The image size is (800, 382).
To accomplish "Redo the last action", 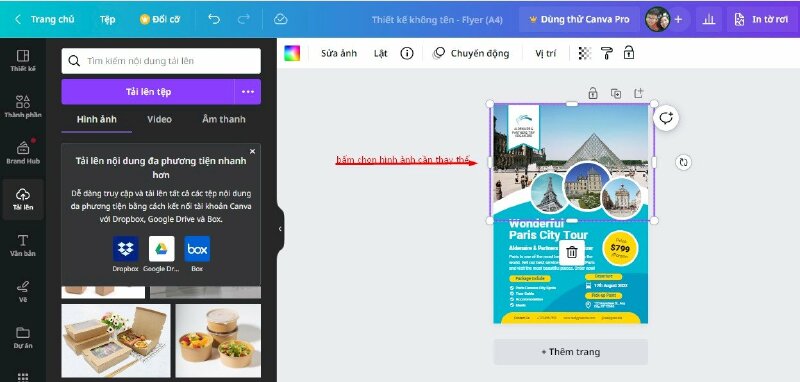I will pos(243,19).
